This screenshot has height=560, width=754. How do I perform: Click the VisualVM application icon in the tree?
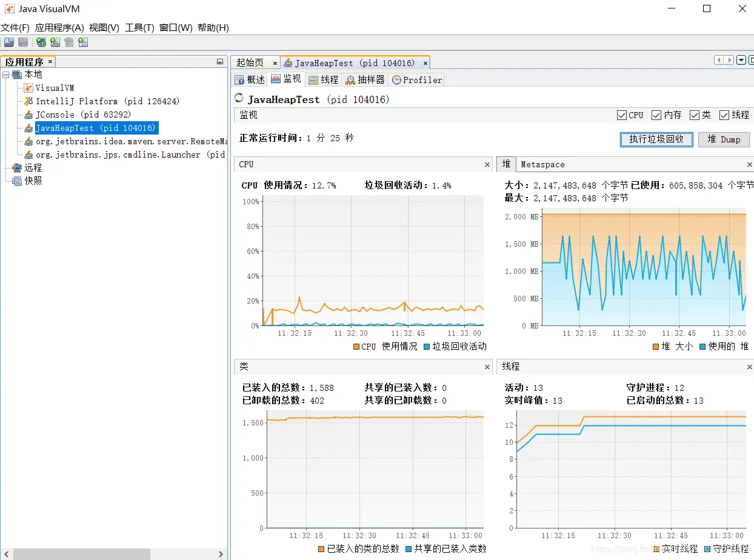tap(28, 88)
